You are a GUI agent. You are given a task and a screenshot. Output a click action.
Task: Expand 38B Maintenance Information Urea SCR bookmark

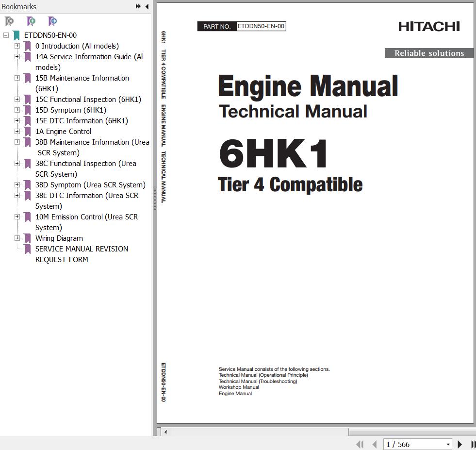(x=17, y=142)
